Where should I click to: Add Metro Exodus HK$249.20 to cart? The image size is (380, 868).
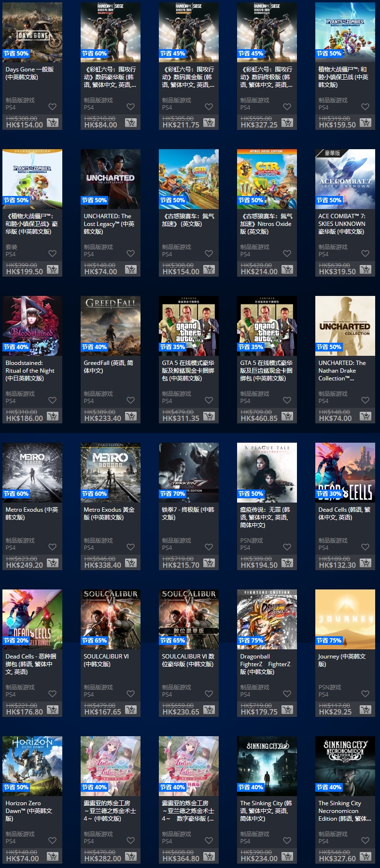pos(53,563)
